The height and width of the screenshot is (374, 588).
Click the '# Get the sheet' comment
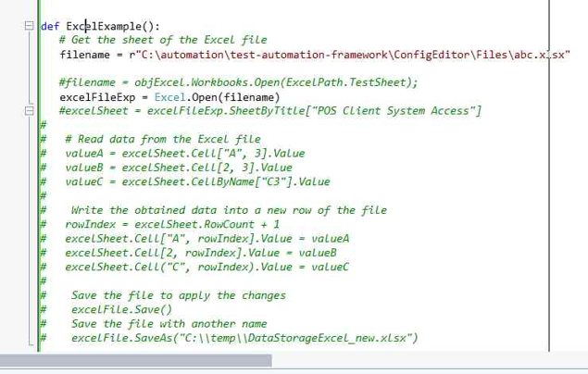click(x=163, y=40)
